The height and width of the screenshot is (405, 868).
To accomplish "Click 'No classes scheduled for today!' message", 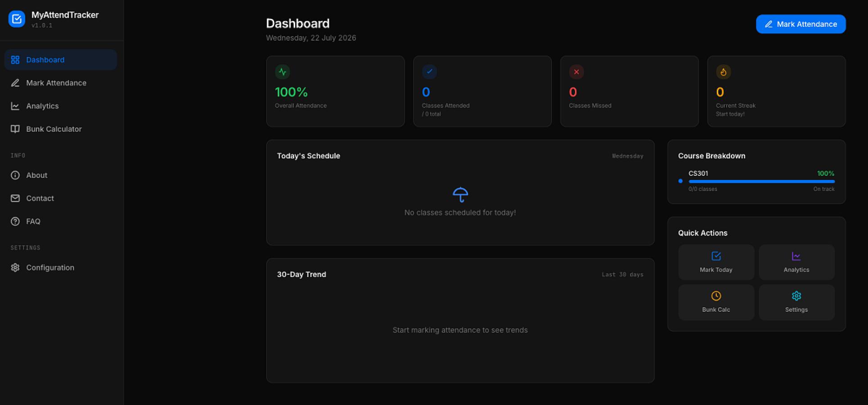I will point(460,213).
